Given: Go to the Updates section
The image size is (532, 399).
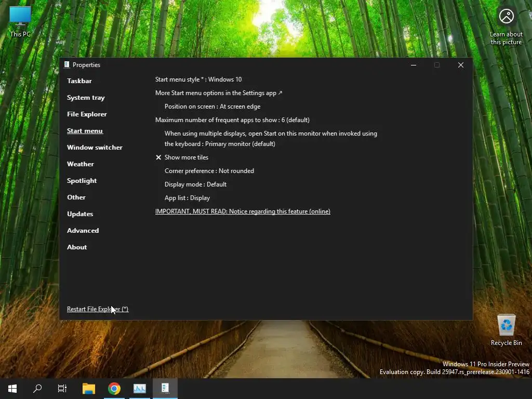Looking at the screenshot, I should 80,214.
